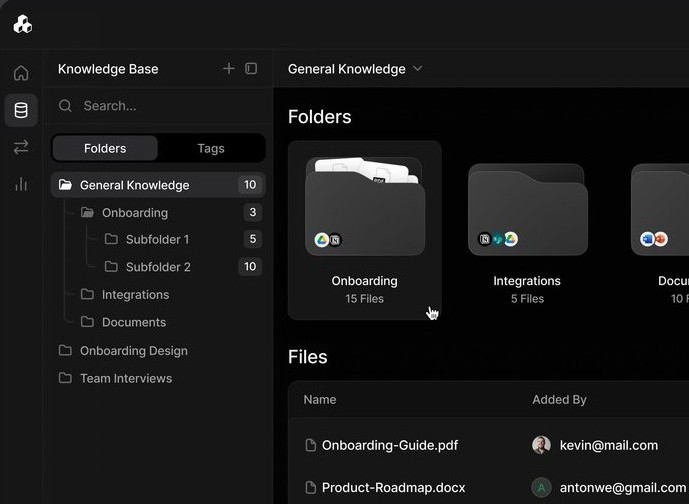Image resolution: width=689 pixels, height=504 pixels.
Task: Click the kevin@mail.com email
Action: (609, 445)
